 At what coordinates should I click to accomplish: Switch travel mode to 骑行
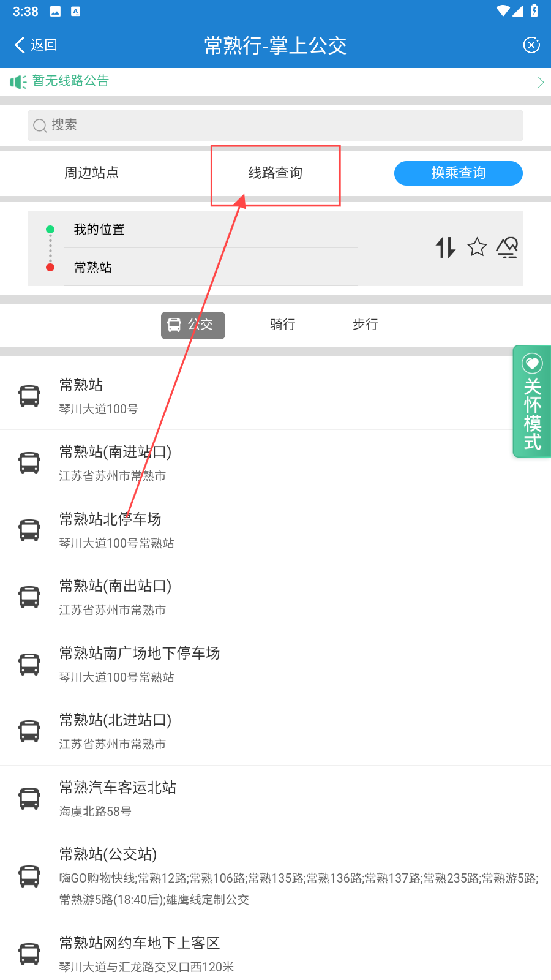click(283, 325)
